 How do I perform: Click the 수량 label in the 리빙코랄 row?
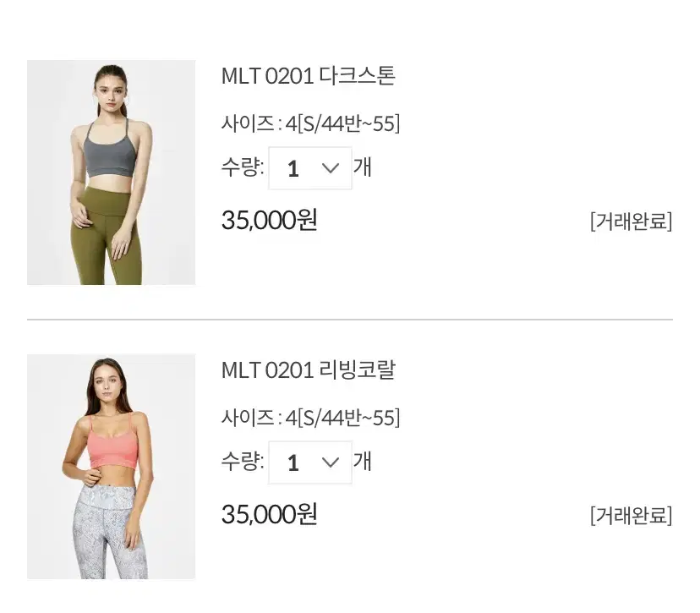[x=243, y=462]
